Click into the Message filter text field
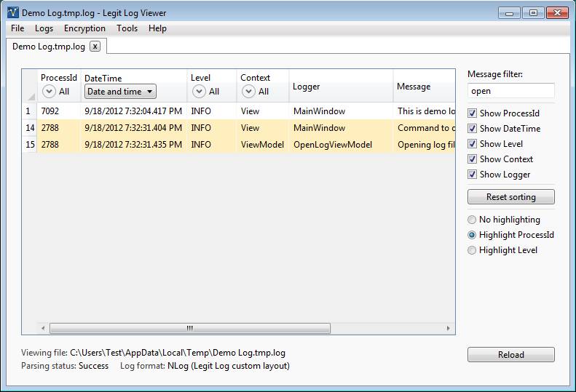The height and width of the screenshot is (392, 576). pyautogui.click(x=510, y=91)
